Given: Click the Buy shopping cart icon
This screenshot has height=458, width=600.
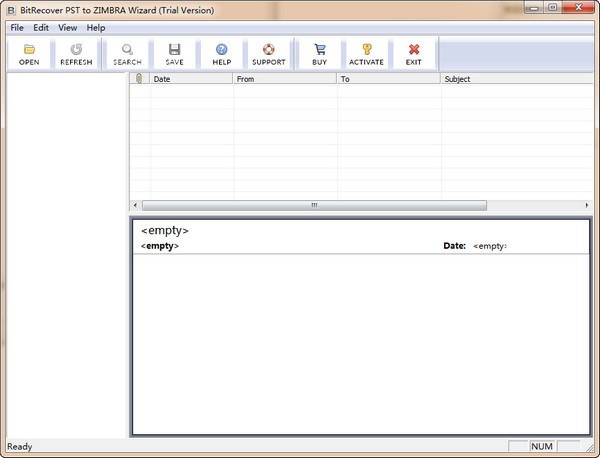Looking at the screenshot, I should (x=320, y=49).
